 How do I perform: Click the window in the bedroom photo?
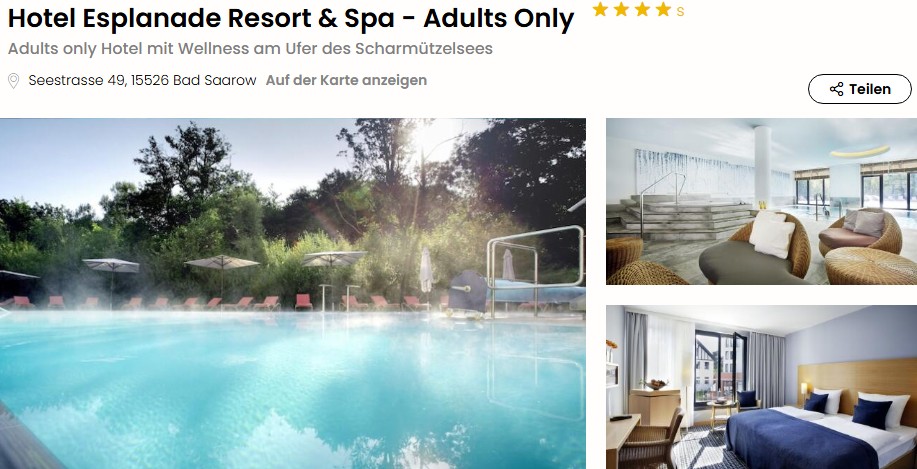[720, 367]
